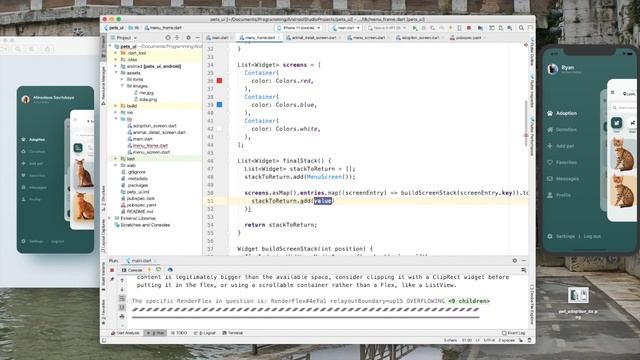Open the TODO tool window

click(179, 333)
